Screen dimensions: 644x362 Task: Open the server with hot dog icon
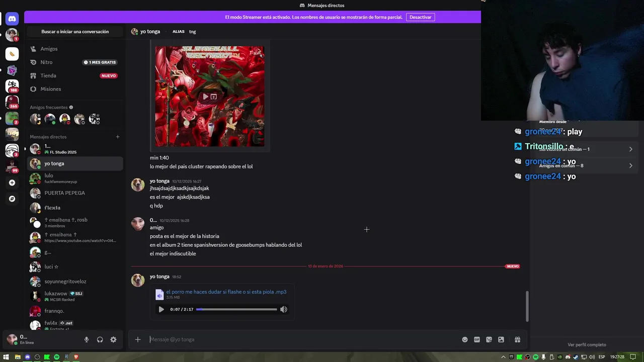[12, 54]
